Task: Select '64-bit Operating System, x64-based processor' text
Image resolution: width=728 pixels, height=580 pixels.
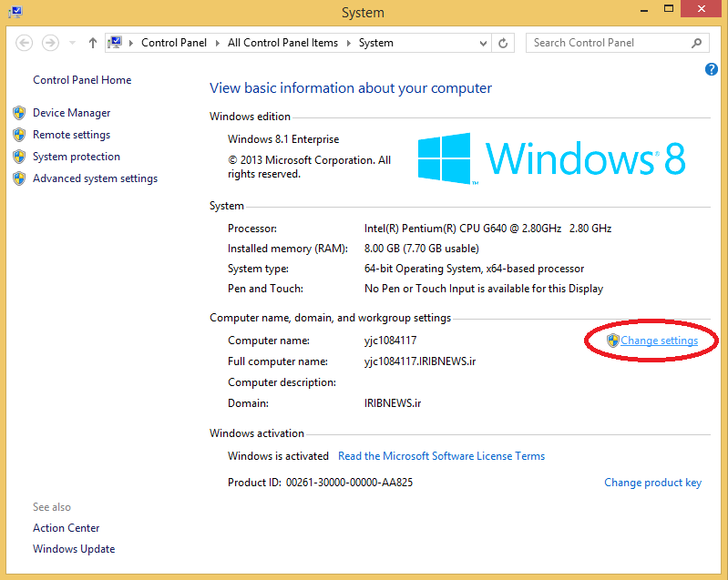Action: [474, 269]
